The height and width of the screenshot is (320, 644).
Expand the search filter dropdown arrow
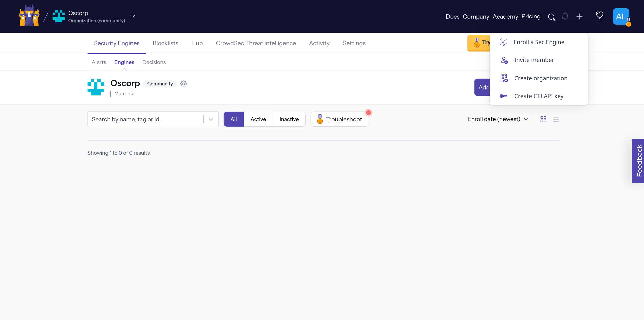211,119
